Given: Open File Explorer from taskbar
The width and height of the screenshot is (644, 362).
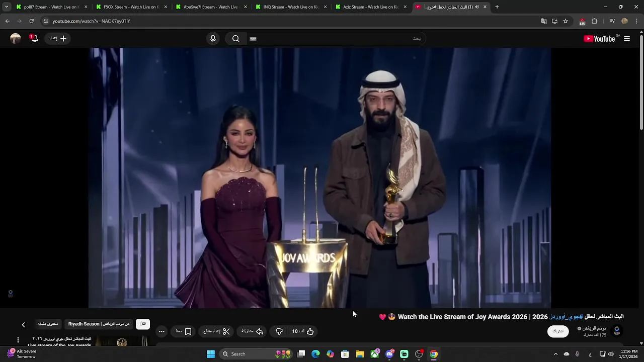Looking at the screenshot, I should (360, 354).
